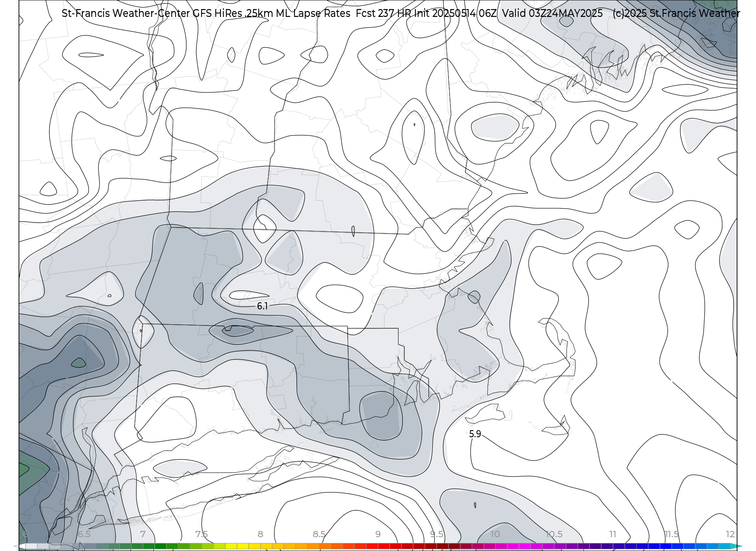756x551 pixels.
Task: Click the '12' tick label on the color scale
Action: [x=730, y=534]
